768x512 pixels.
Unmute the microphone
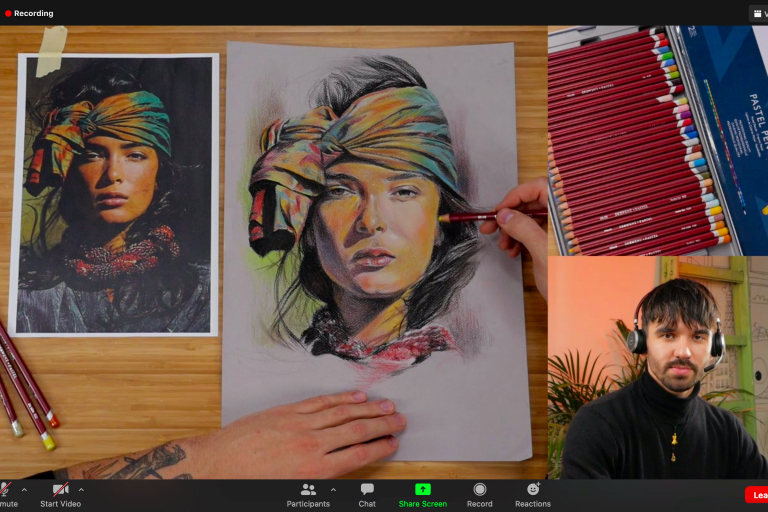tap(5, 489)
